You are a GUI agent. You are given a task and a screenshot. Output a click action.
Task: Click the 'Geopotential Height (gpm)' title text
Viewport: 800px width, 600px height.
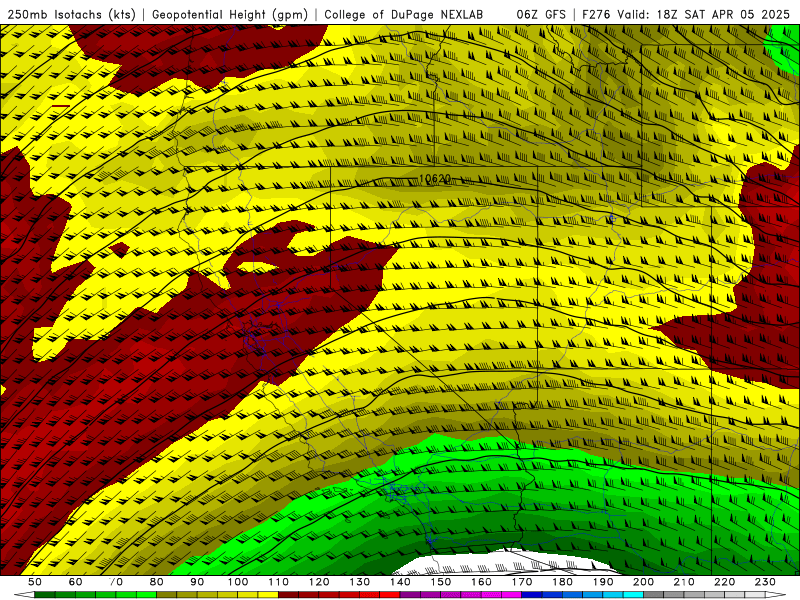tap(230, 15)
